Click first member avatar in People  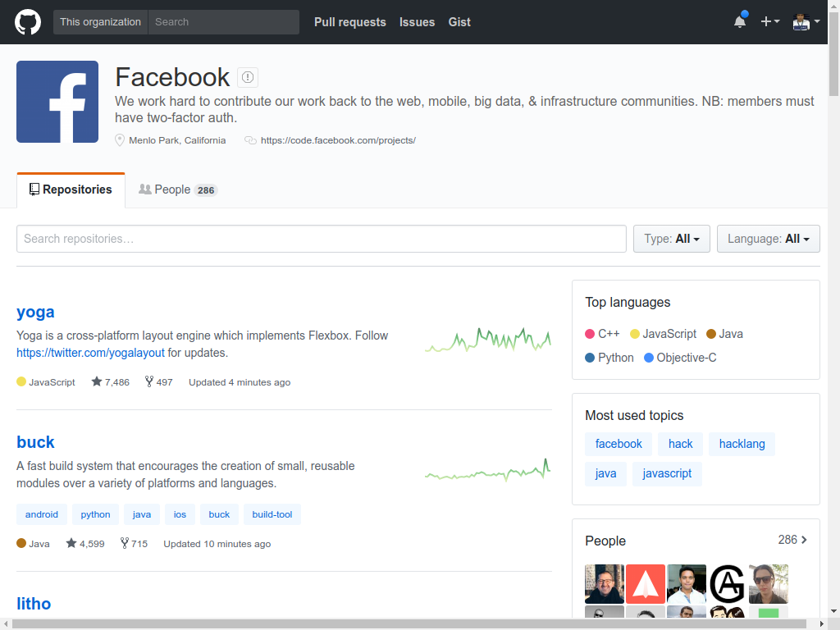[x=605, y=584]
